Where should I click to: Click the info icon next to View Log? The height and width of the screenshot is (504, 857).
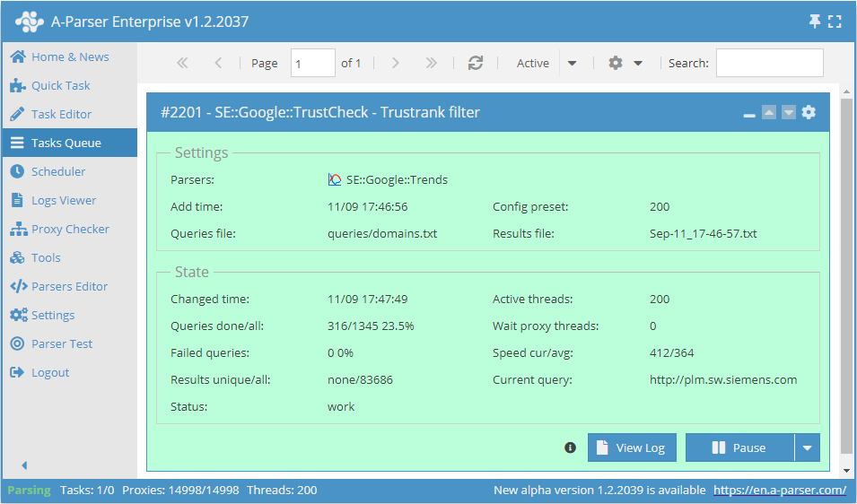tap(570, 448)
